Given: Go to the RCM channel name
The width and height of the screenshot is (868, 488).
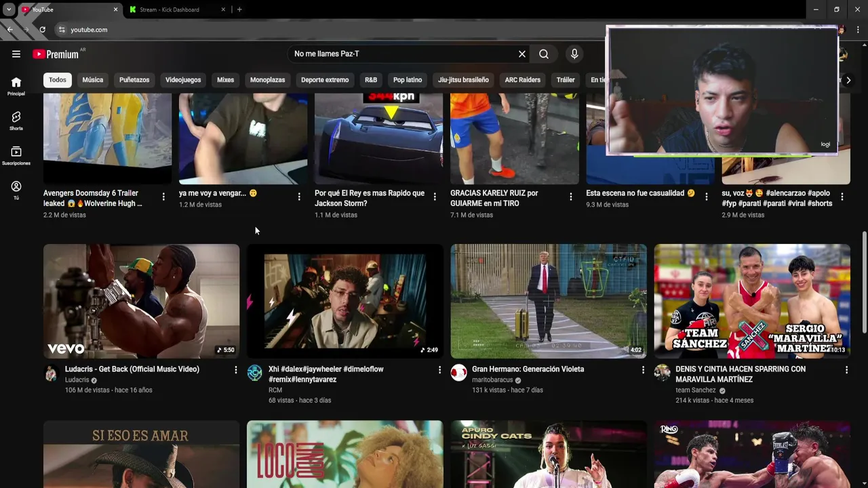Looking at the screenshot, I should (x=275, y=390).
